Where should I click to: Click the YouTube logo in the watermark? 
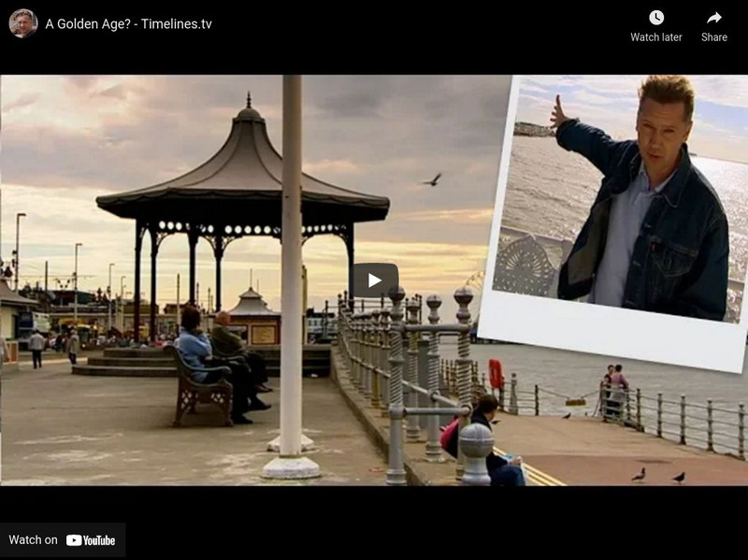tap(92, 538)
